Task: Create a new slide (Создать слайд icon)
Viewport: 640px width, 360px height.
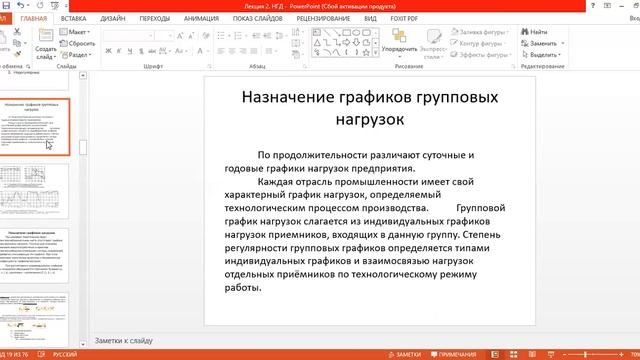Action: point(46,36)
